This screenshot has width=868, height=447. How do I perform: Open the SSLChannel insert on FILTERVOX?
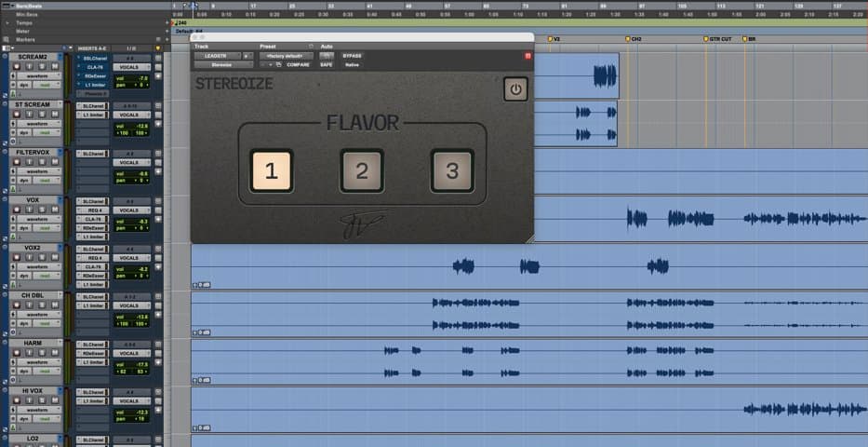click(x=92, y=154)
